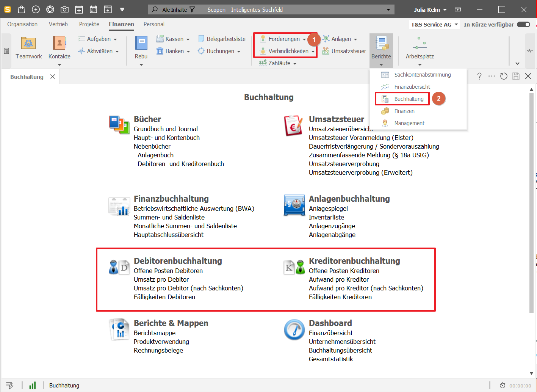Open Umsatz pro Debitor report
This screenshot has width=537, height=392.
(161, 279)
